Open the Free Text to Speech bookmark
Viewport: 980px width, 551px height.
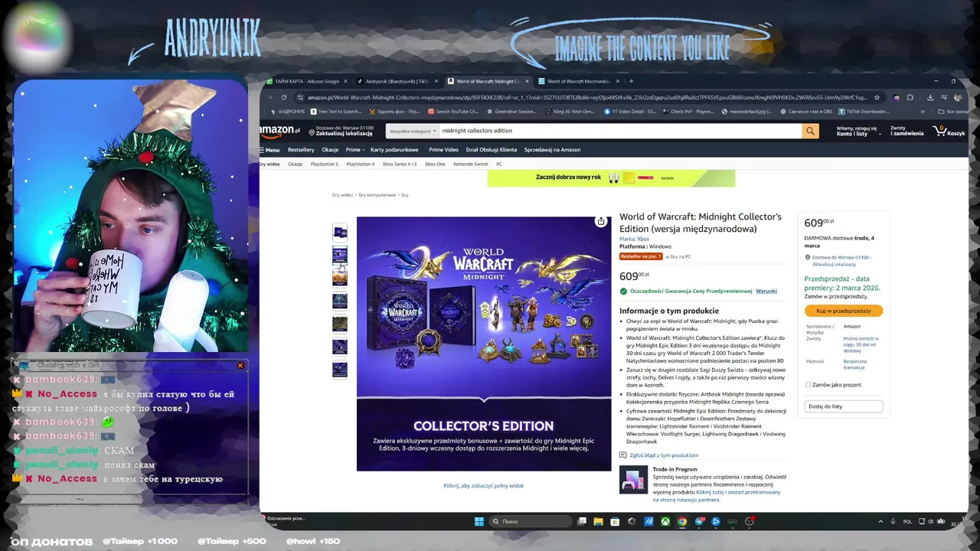(x=335, y=112)
